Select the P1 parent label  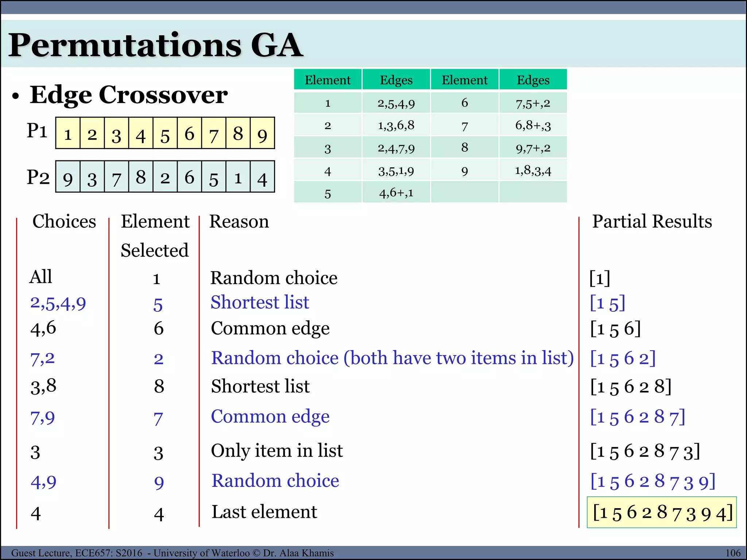pos(37,131)
